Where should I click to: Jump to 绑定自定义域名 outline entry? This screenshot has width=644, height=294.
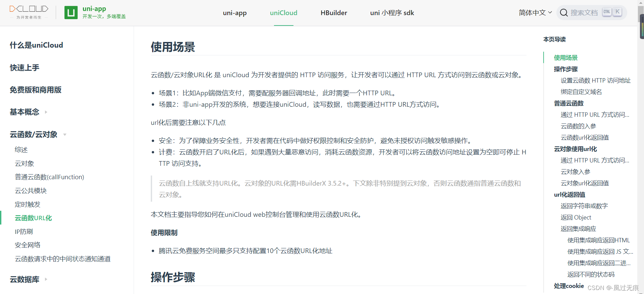click(581, 92)
